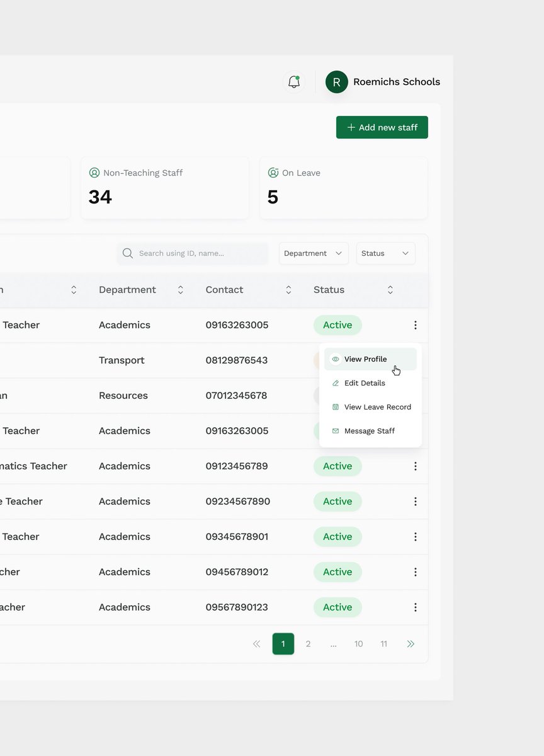Click contact number 09234567890
The width and height of the screenshot is (544, 756).
tap(238, 501)
